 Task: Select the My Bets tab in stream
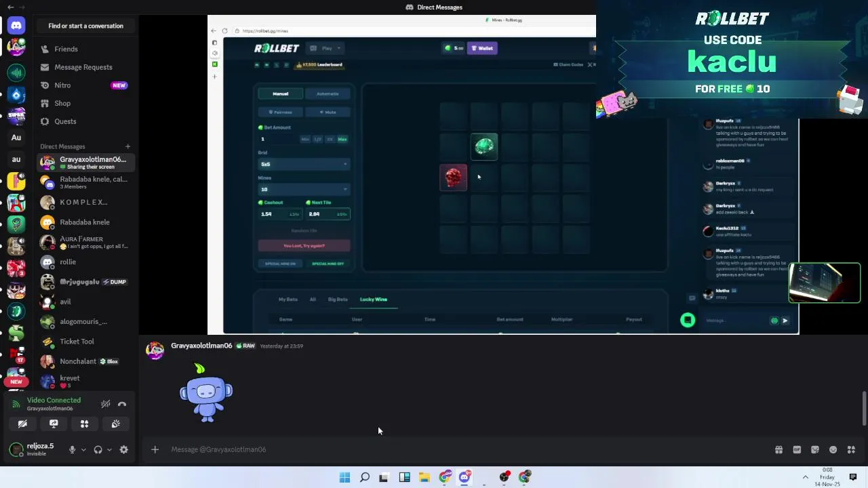[x=288, y=299]
